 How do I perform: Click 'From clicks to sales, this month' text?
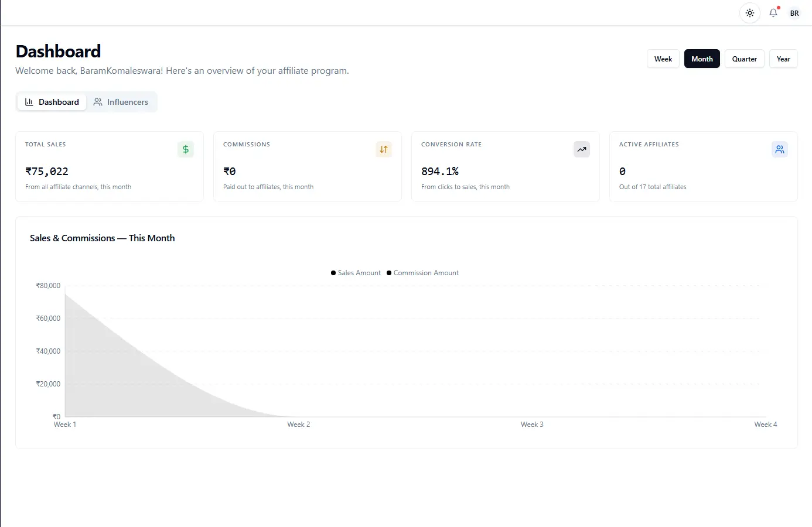(x=465, y=187)
